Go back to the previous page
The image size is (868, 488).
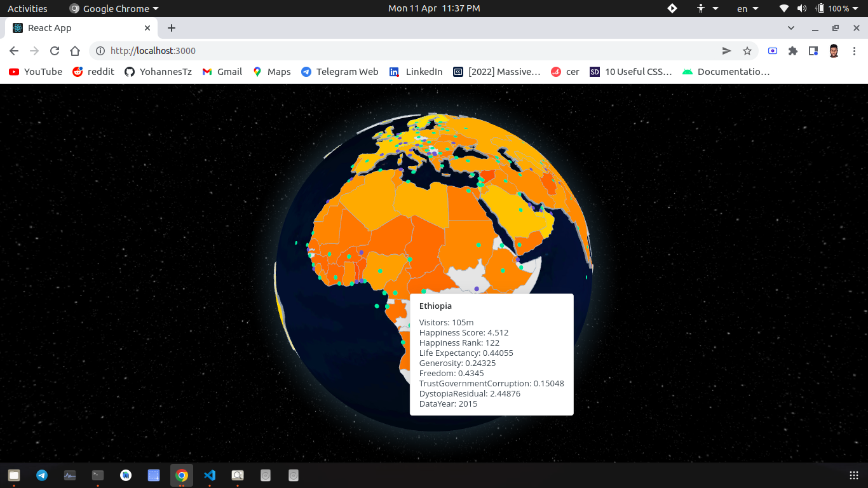point(14,51)
